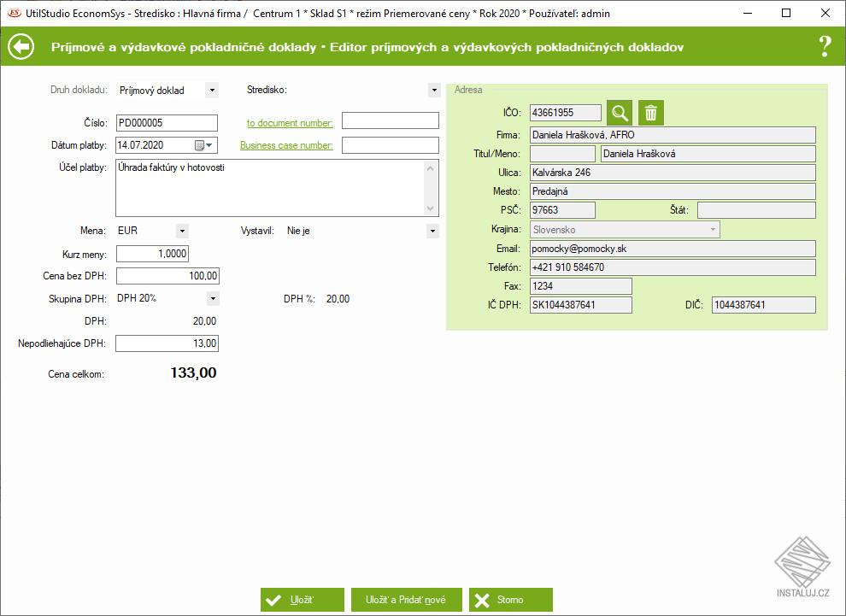Click the Uložiť save button
The width and height of the screenshot is (846, 616).
303,600
